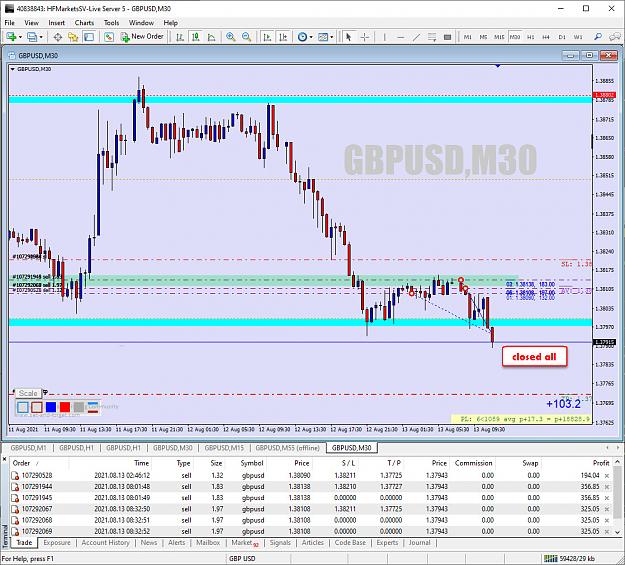This screenshot has height=565, width=625.
Task: Click the Scale button on chart
Action: coord(28,393)
